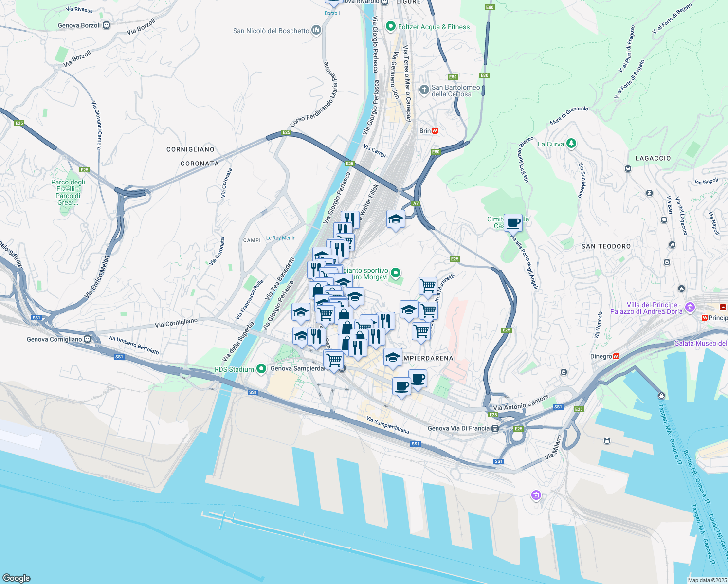This screenshot has height=584, width=728.
Task: Click the tree icon at La Curva park
Action: click(x=571, y=144)
